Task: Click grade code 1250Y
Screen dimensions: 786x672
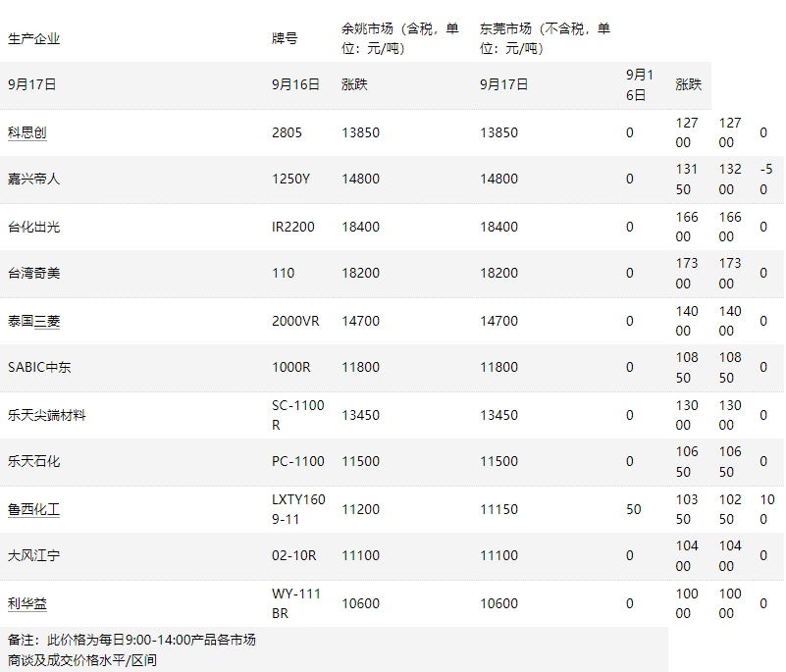Action: pos(290,179)
